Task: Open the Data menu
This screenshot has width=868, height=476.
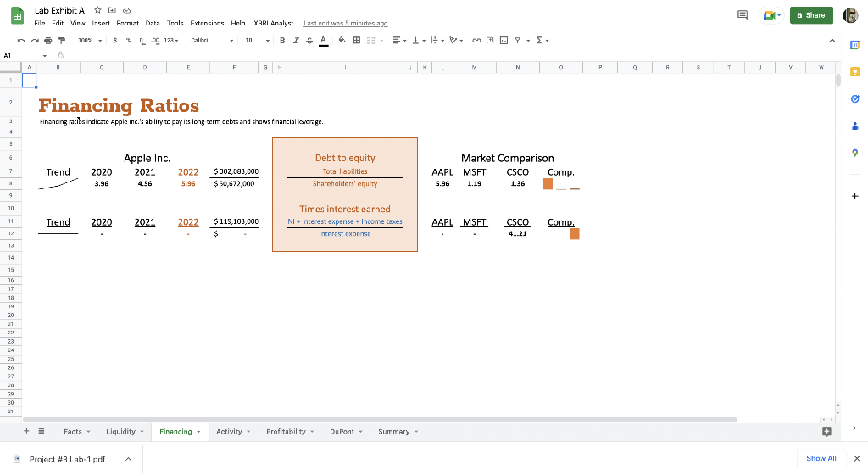Action: (x=153, y=23)
